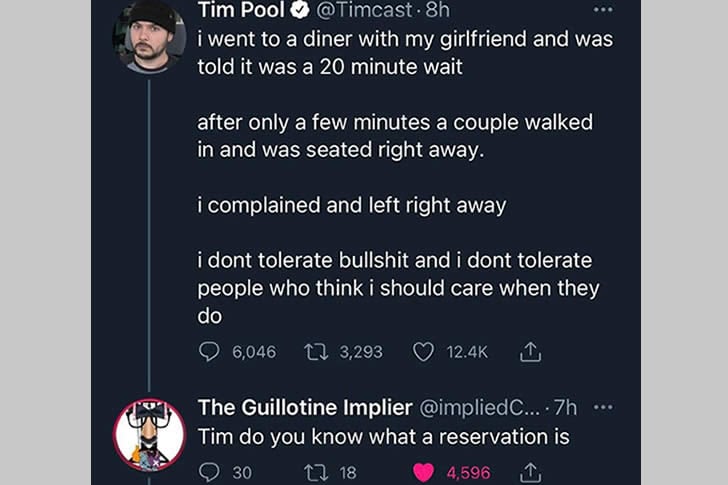Reply to The Guillotine Implier's comment
This screenshot has width=728, height=485.
pyautogui.click(x=209, y=472)
